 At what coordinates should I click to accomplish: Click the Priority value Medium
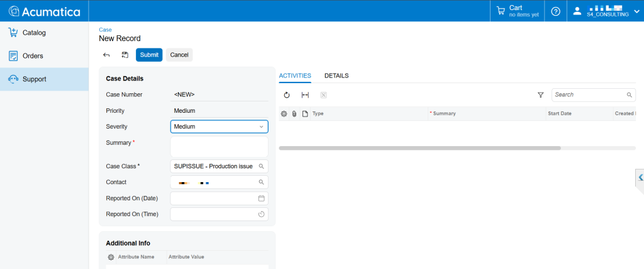pyautogui.click(x=184, y=111)
